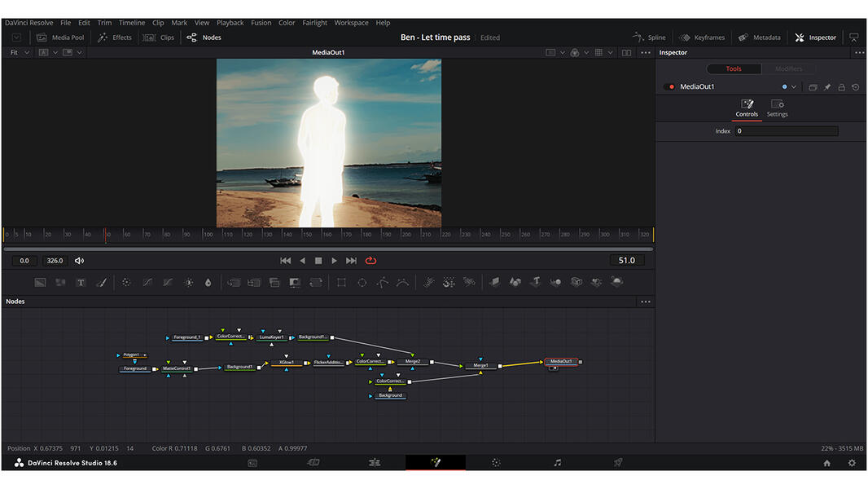Toggle the Media Pool panel

pos(60,37)
